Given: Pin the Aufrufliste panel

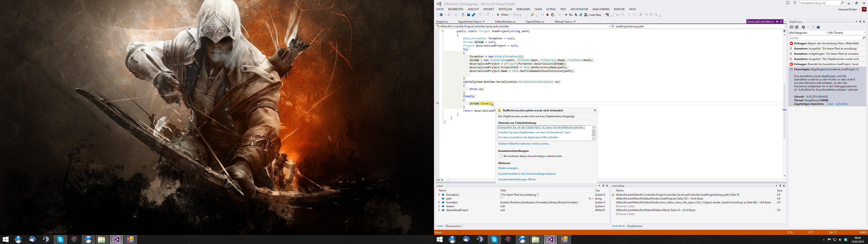Looking at the screenshot, I should [780, 186].
